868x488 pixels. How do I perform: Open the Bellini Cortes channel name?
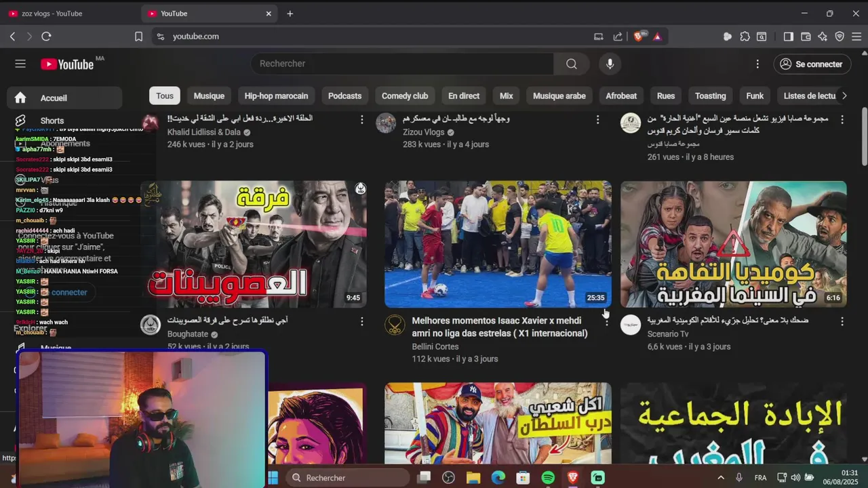click(435, 346)
